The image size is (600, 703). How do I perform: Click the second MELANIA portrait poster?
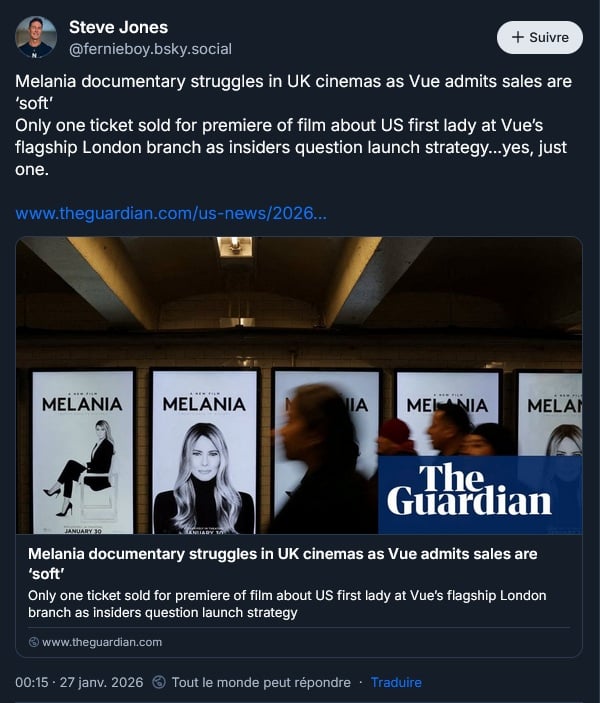(x=204, y=451)
